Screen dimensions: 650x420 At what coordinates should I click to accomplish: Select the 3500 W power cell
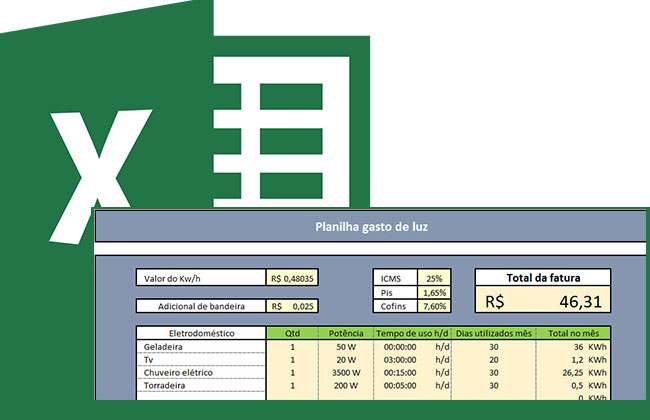pyautogui.click(x=346, y=372)
